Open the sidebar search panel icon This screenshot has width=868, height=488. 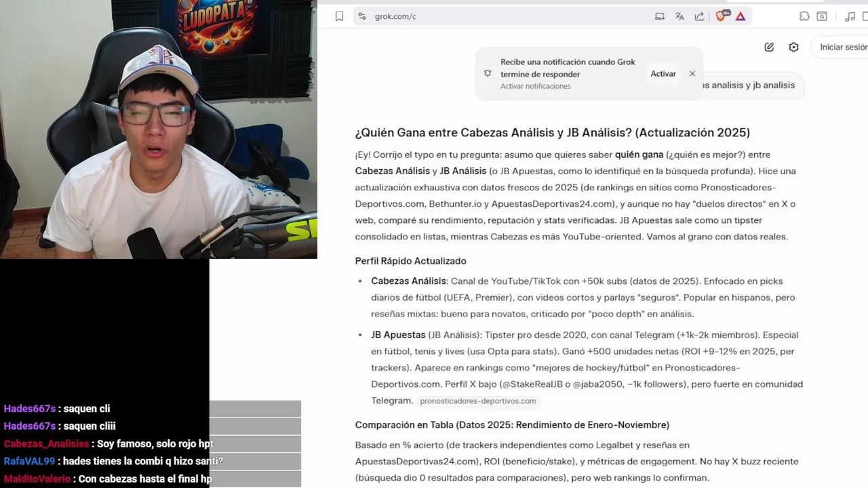(x=822, y=16)
